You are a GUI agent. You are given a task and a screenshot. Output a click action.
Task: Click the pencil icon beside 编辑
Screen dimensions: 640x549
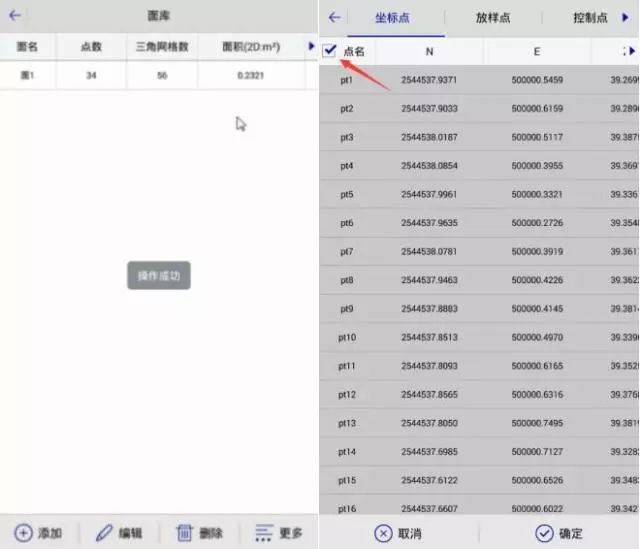pyautogui.click(x=104, y=533)
